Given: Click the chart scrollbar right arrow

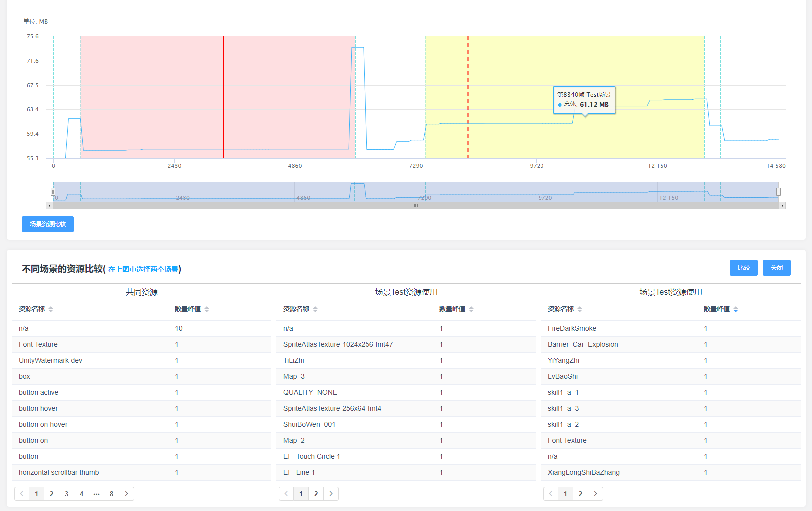Looking at the screenshot, I should (x=782, y=206).
